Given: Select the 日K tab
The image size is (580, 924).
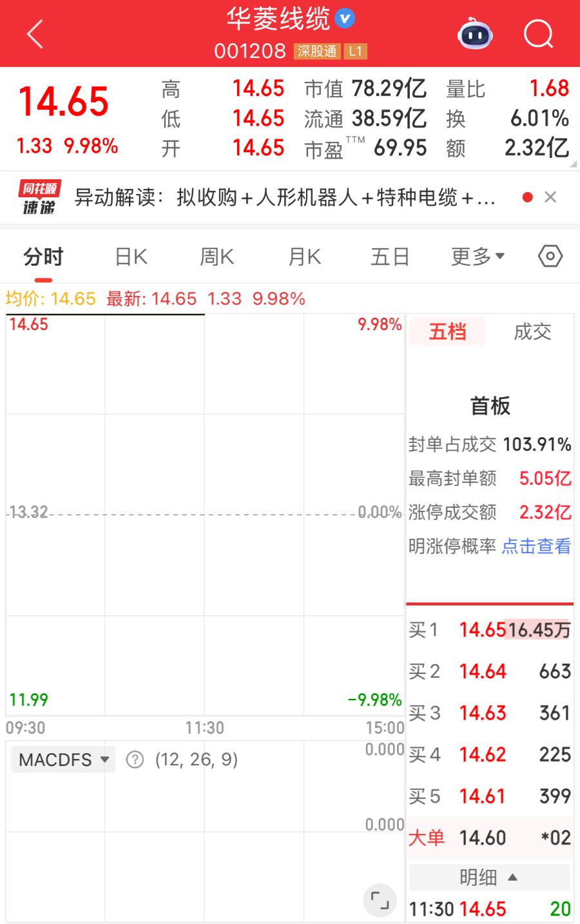Looking at the screenshot, I should click(x=131, y=257).
